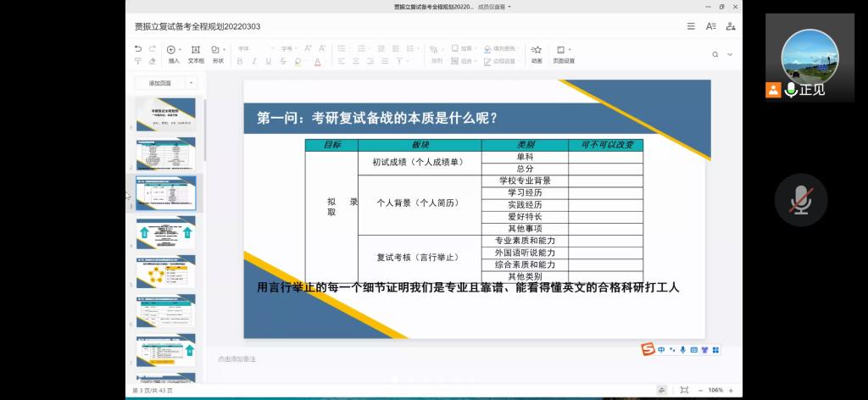Collapse the toolbar with the chevron
The image size is (868, 400).
(731, 54)
